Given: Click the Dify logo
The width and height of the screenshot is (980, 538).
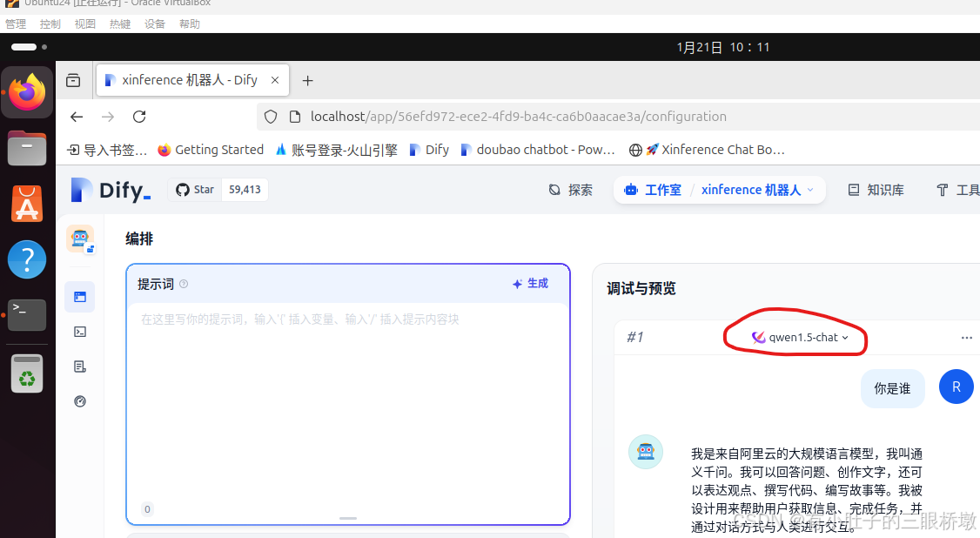Looking at the screenshot, I should pos(111,190).
